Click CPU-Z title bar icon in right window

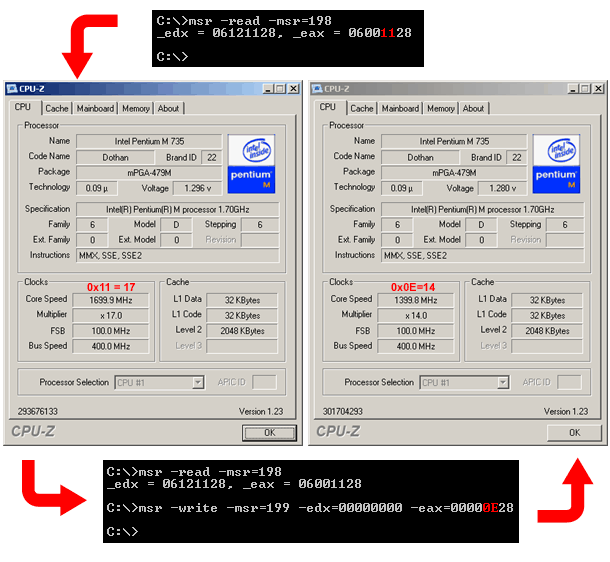point(317,89)
